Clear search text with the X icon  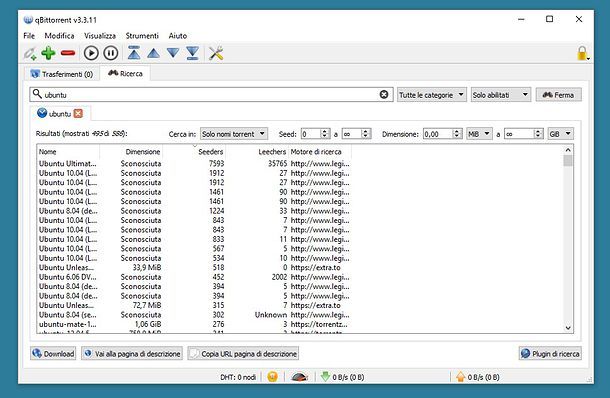click(384, 95)
